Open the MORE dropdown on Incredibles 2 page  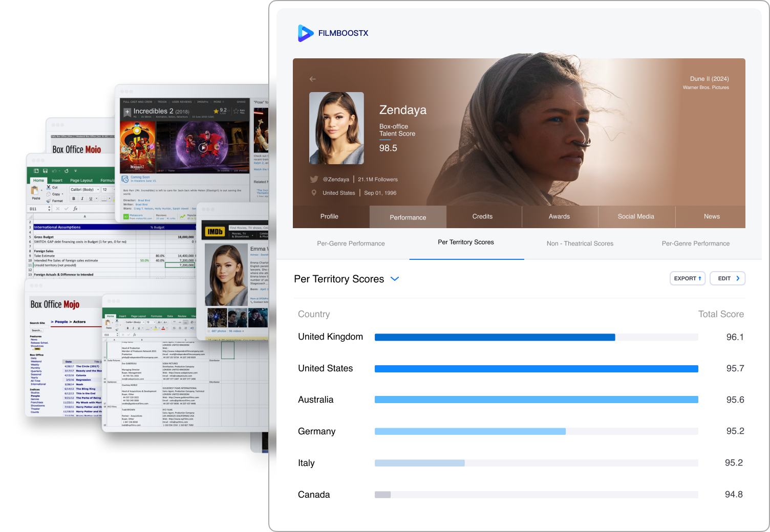click(218, 102)
